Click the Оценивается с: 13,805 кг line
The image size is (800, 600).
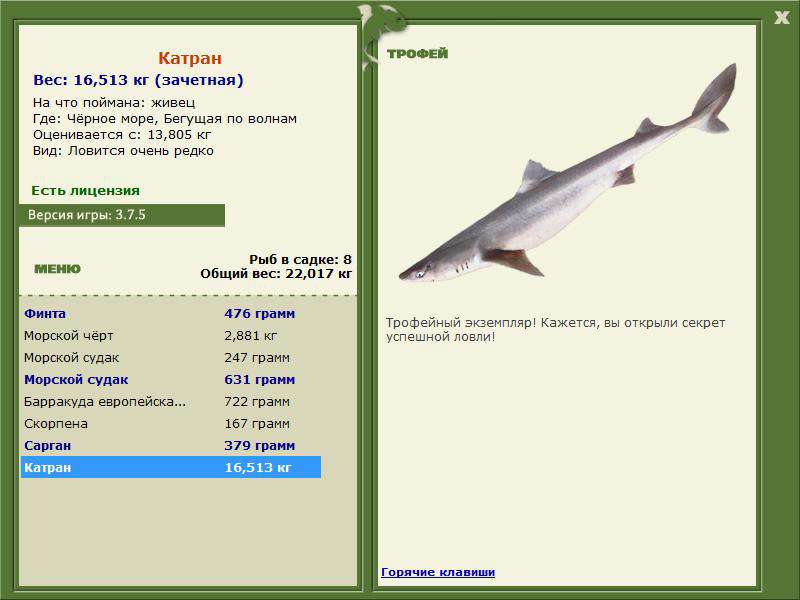click(x=122, y=135)
